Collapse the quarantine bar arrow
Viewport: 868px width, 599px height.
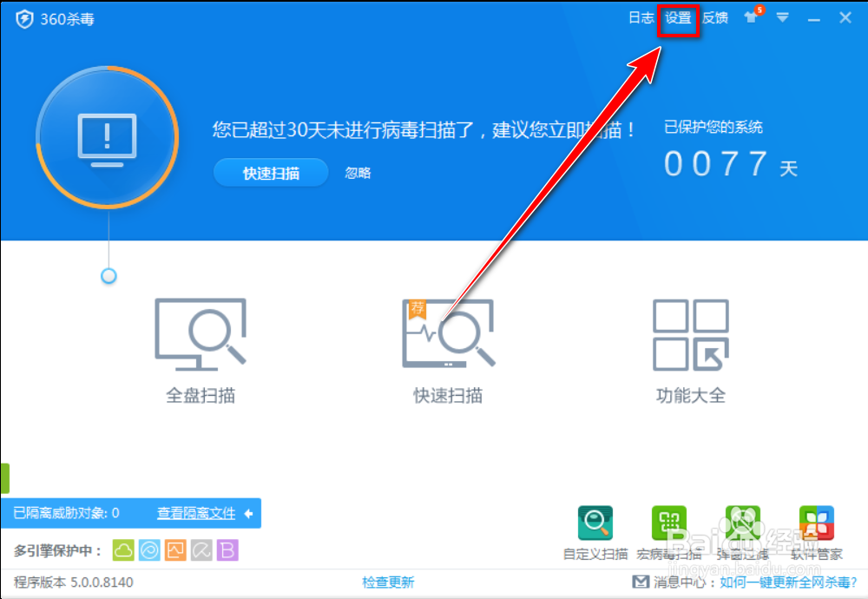pyautogui.click(x=248, y=514)
